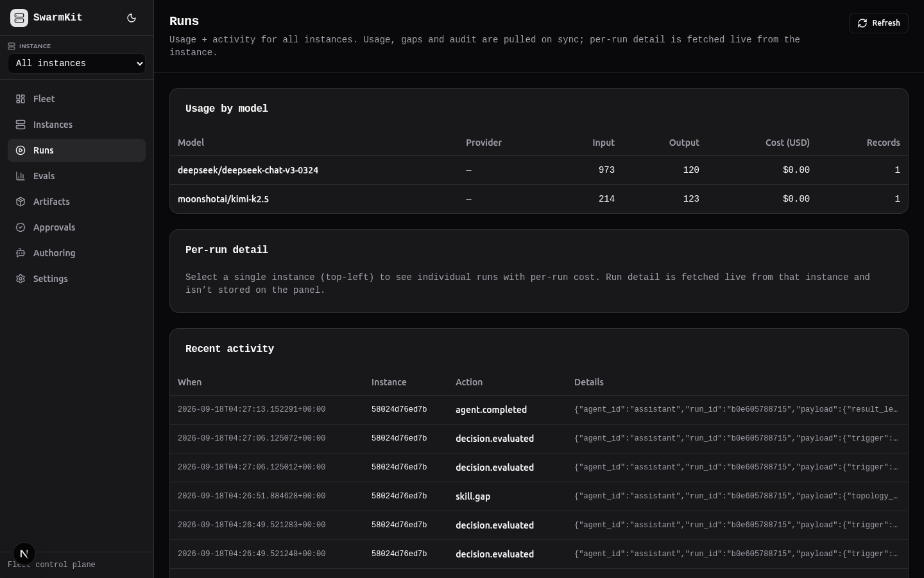Viewport: 924px width, 578px height.
Task: Click output value 120
Action: tap(691, 170)
